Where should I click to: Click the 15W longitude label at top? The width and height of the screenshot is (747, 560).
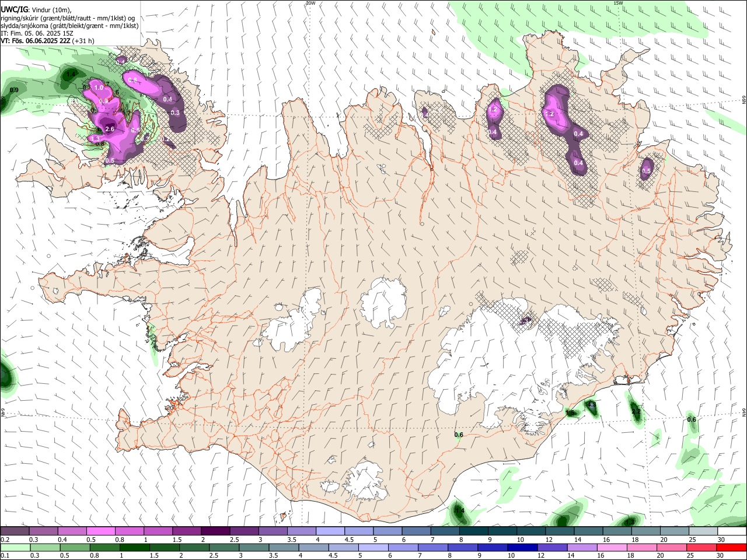point(619,3)
